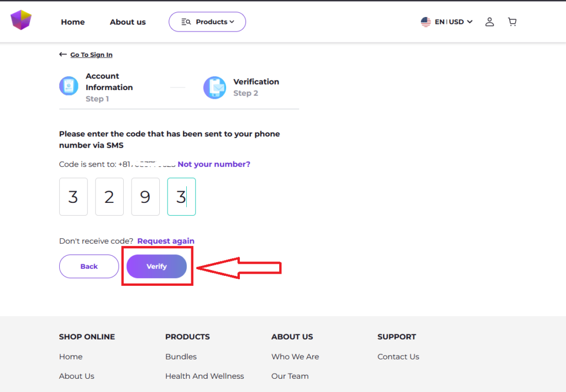The width and height of the screenshot is (566, 392).
Task: Open Contact Us in the footer
Action: click(398, 357)
